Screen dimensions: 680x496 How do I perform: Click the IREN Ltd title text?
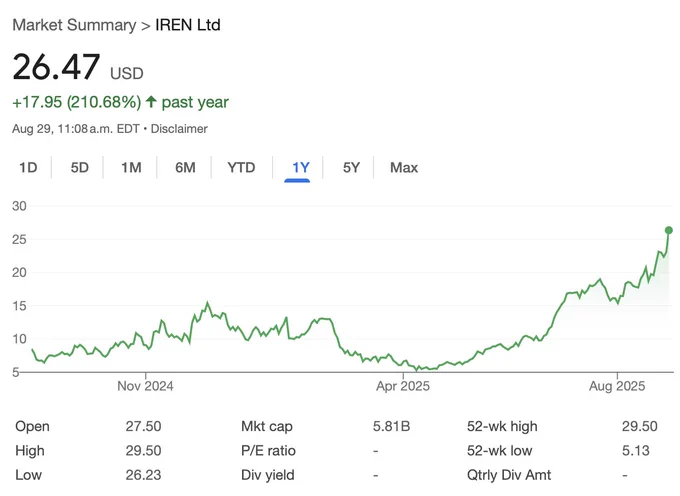click(188, 24)
